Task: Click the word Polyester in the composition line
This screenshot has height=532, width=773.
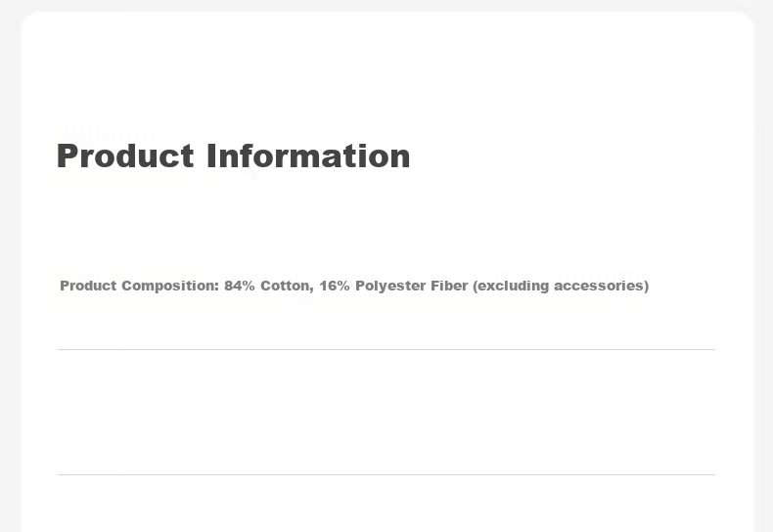Action: [x=390, y=286]
